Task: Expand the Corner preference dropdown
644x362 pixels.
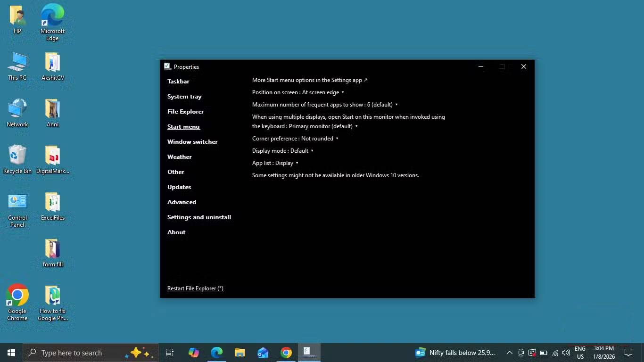Action: click(x=295, y=139)
